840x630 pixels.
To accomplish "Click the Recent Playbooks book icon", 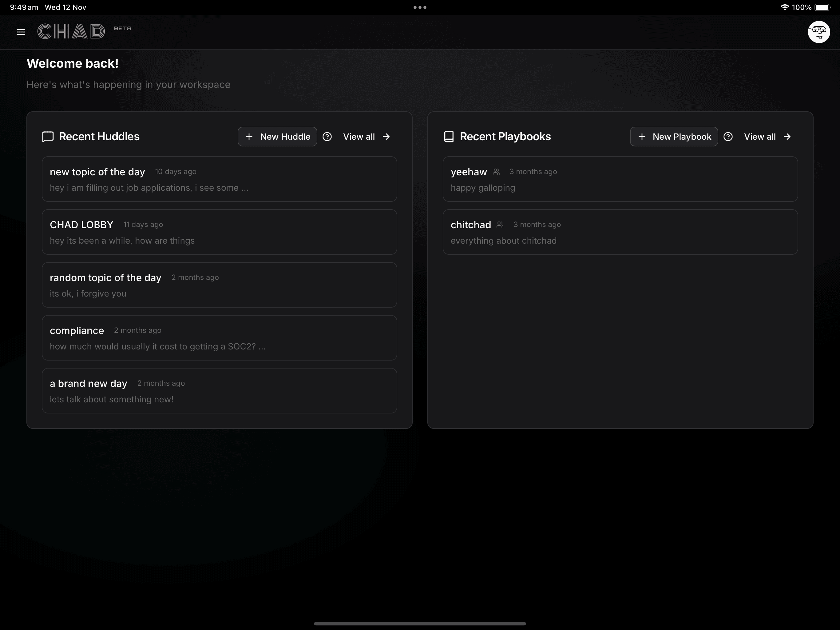I will [449, 137].
